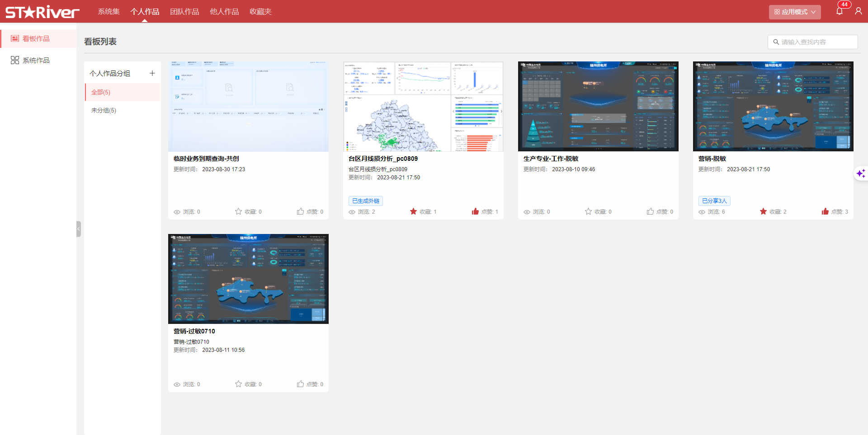Viewport: 868px width, 435px height.
Task: Click the plus icon to add group
Action: pos(152,73)
